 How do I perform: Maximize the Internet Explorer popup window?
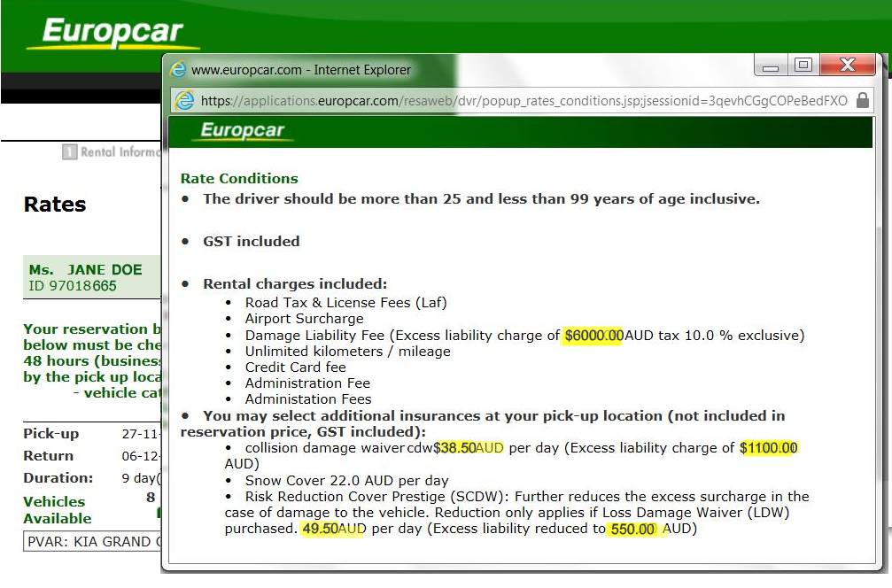pyautogui.click(x=803, y=66)
